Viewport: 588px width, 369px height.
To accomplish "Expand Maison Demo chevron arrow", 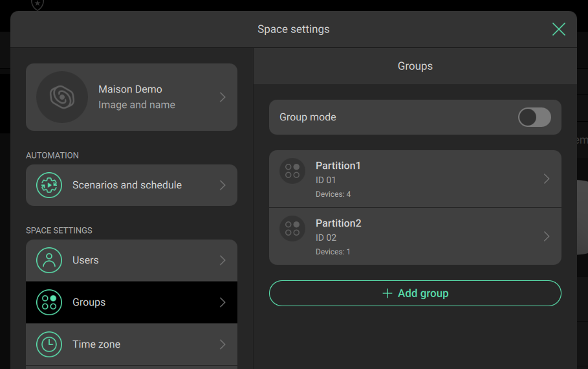I will (223, 97).
